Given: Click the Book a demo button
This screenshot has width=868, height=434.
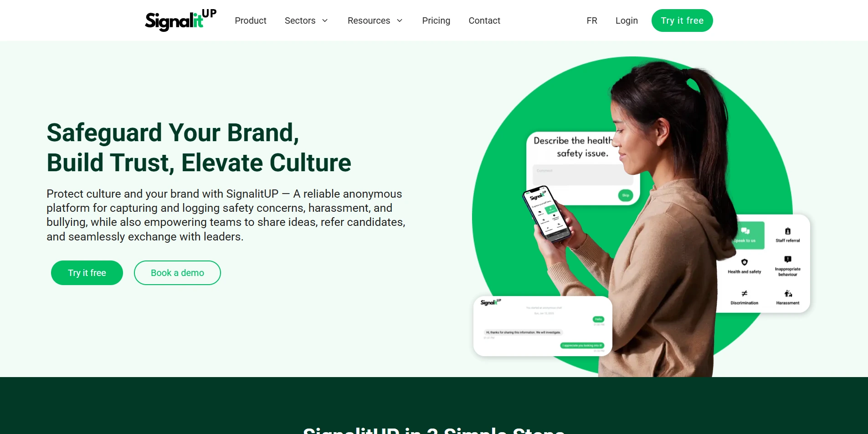Looking at the screenshot, I should (x=177, y=273).
